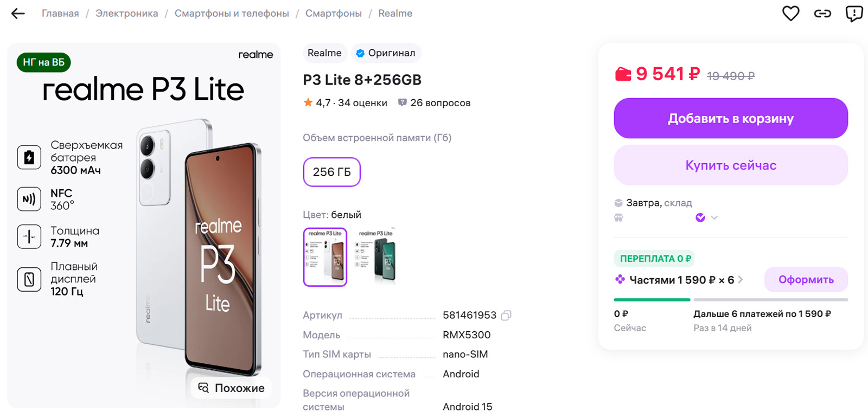Go to Электроника breadcrumb
The width and height of the screenshot is (868, 418).
[x=126, y=14]
